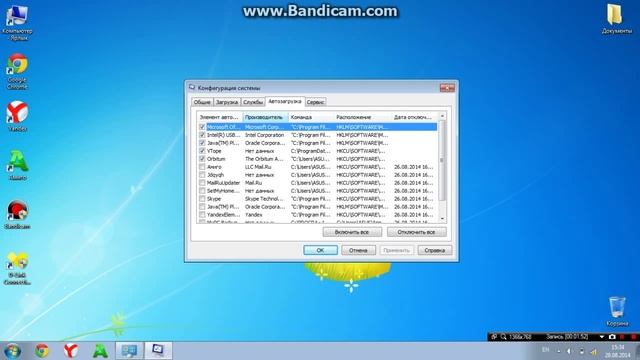640x360 pixels.
Task: Open the Документы folder on desktop
Action: (616, 19)
